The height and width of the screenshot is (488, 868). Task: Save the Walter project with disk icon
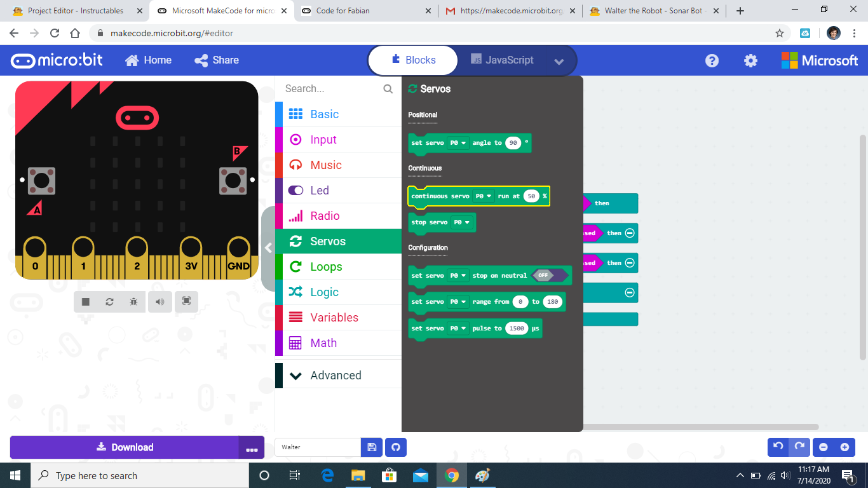[372, 447]
